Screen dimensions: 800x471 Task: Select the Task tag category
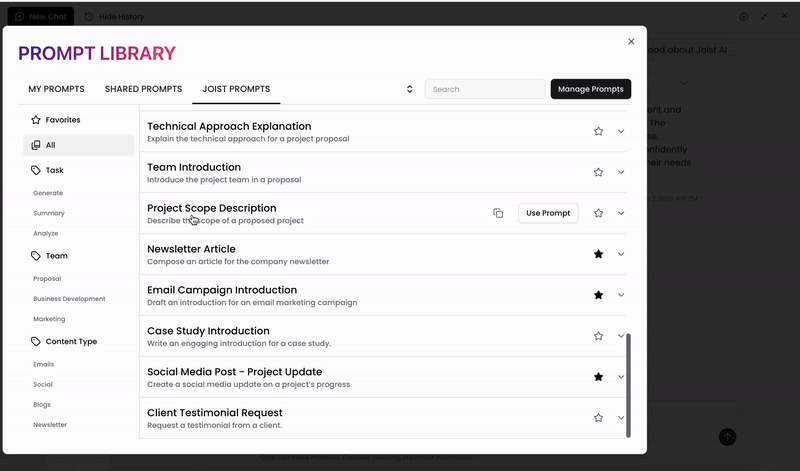(47, 170)
